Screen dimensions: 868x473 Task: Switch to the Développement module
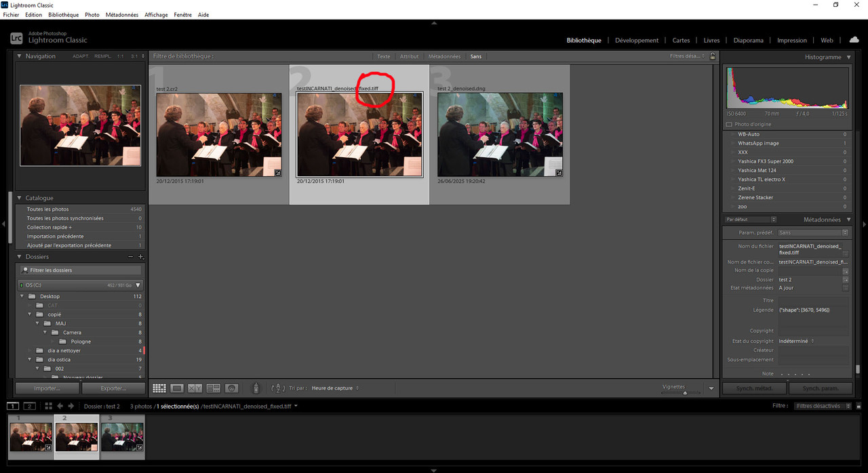[637, 40]
